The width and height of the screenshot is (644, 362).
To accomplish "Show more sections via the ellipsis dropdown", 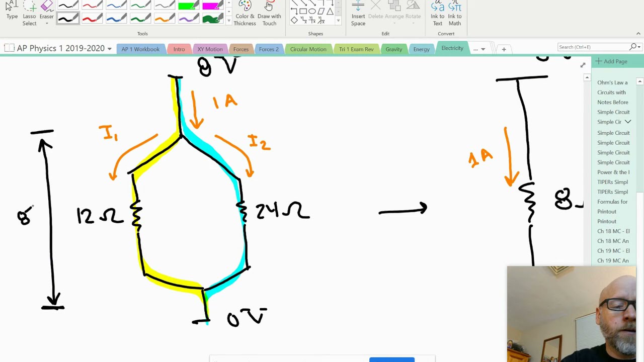I will point(478,49).
